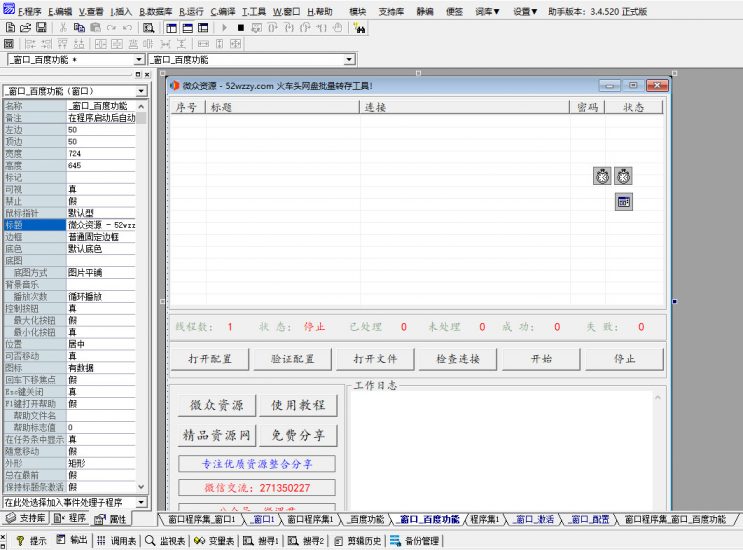This screenshot has height=550, width=743.
Task: Click the 停止 button
Action: click(x=624, y=359)
